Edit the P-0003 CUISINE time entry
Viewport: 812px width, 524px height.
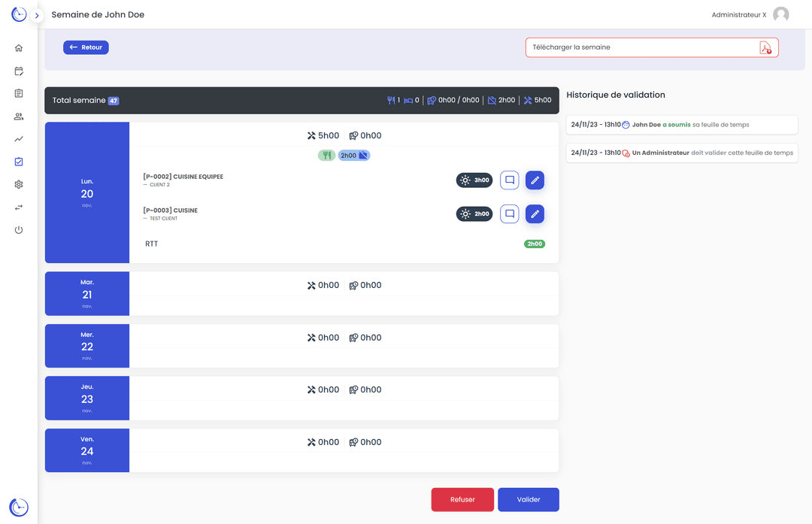(x=535, y=214)
